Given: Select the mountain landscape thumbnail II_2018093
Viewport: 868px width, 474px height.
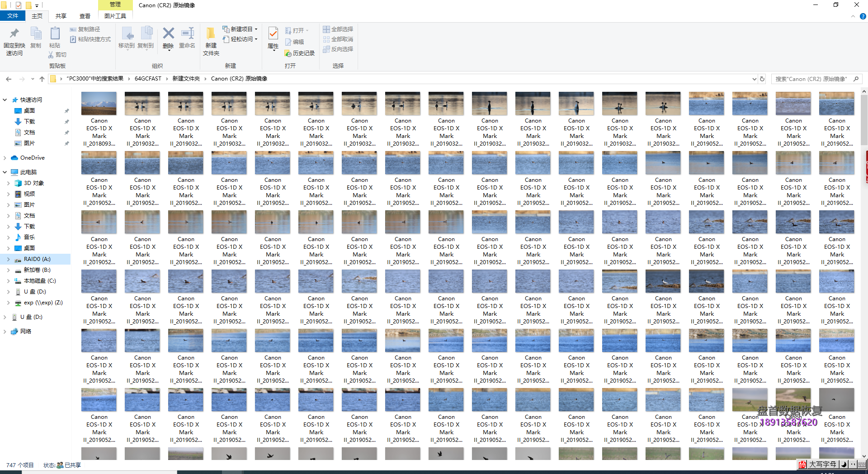Looking at the screenshot, I should 99,104.
